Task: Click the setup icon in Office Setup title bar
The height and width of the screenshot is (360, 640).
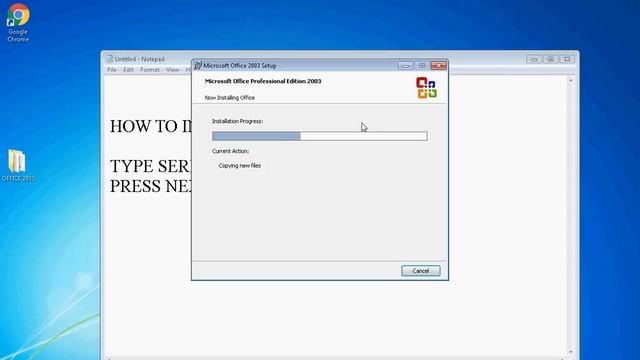Action: click(198, 65)
